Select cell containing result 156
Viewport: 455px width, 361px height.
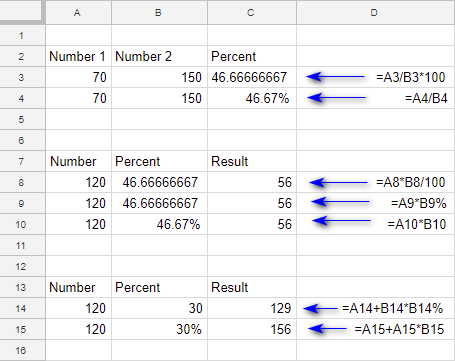[252, 329]
